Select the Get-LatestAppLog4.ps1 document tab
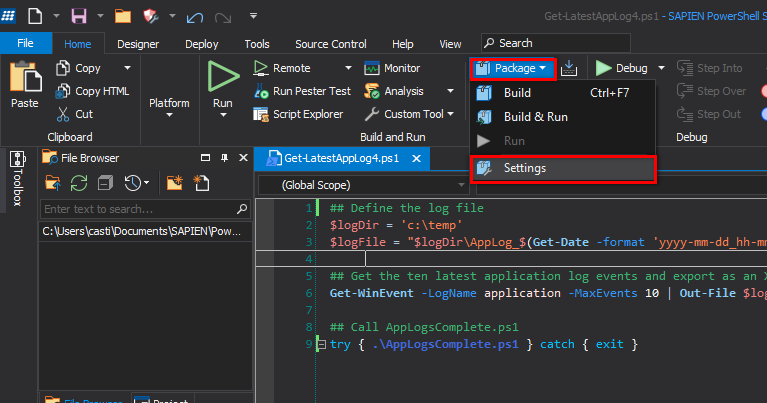 tap(341, 158)
